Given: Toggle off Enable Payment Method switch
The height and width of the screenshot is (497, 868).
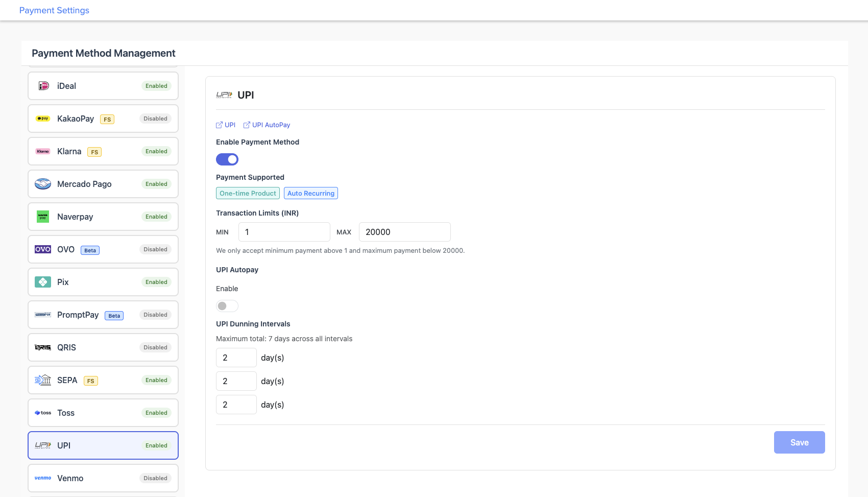Looking at the screenshot, I should pyautogui.click(x=227, y=159).
